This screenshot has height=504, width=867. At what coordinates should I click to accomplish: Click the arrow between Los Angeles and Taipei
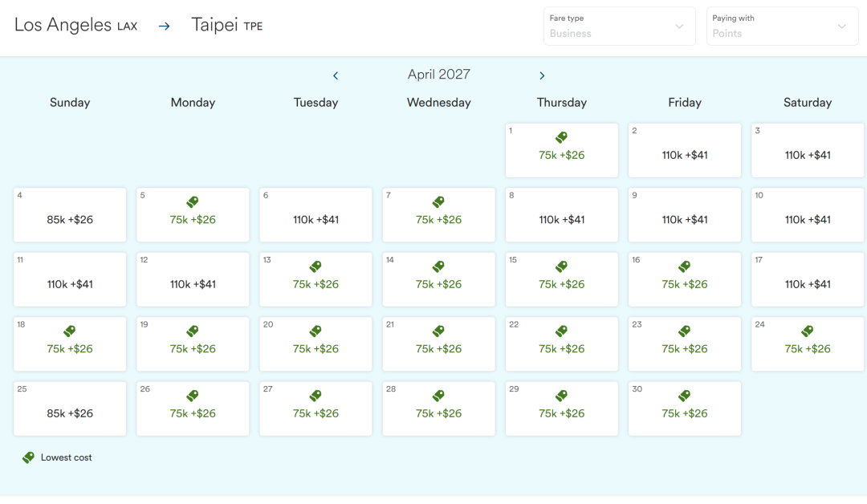165,26
